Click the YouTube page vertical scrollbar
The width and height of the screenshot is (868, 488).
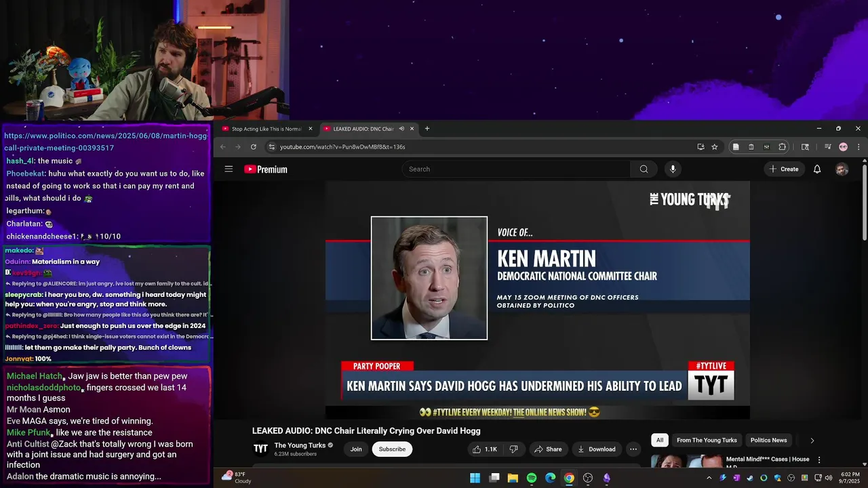[x=864, y=203]
